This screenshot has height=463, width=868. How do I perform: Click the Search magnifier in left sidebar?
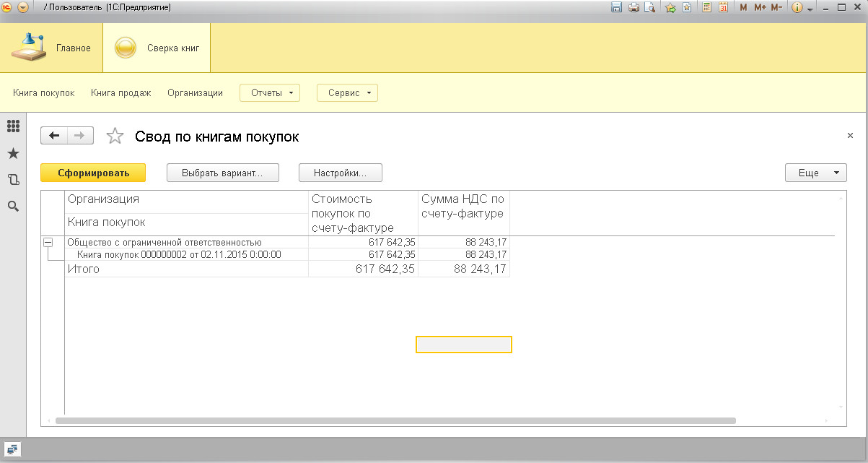[x=13, y=207]
